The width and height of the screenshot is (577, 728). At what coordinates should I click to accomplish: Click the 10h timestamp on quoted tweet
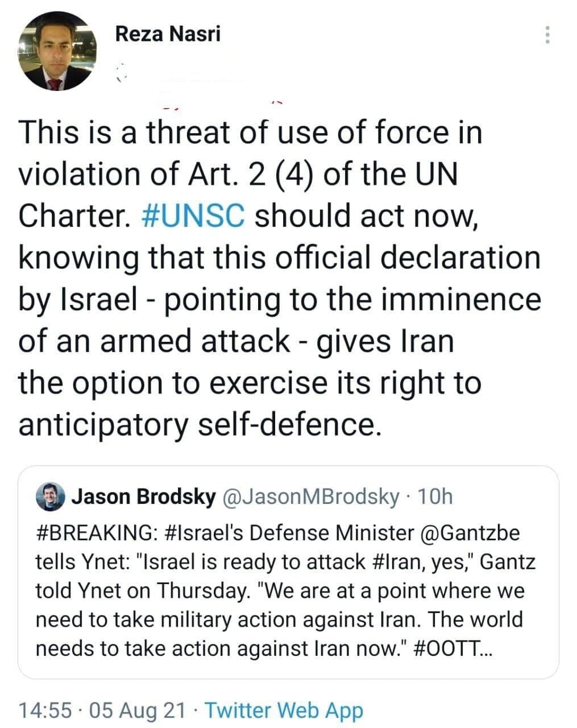(x=435, y=497)
